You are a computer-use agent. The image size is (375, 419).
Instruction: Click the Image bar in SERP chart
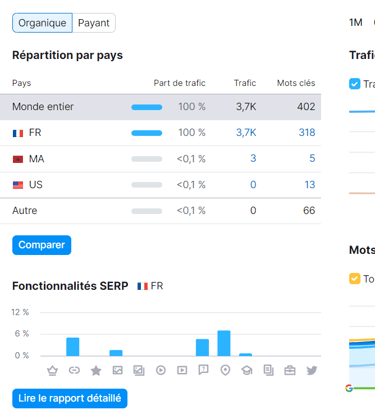tap(116, 353)
